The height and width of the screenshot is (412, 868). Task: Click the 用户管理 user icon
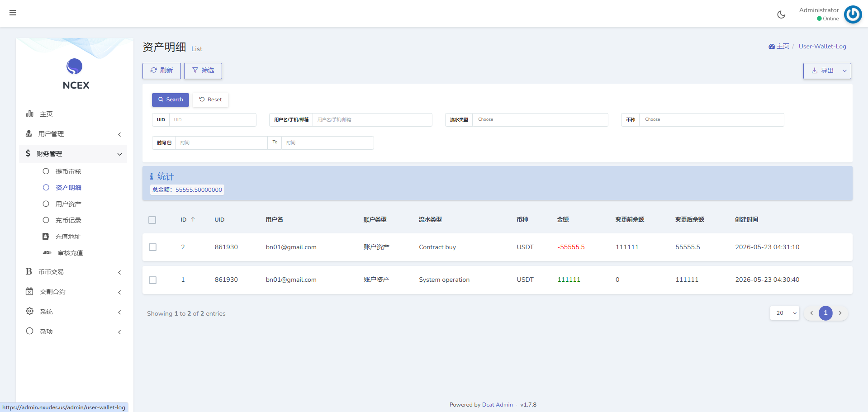tap(29, 133)
